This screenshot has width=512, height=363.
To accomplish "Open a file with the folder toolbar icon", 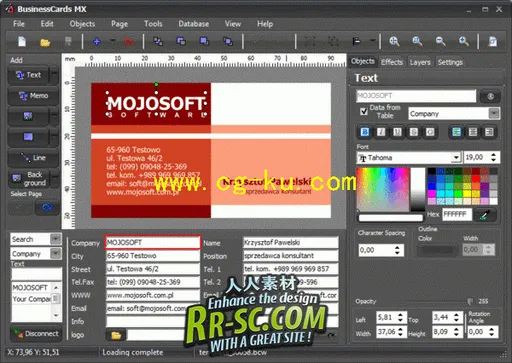I will pyautogui.click(x=45, y=42).
